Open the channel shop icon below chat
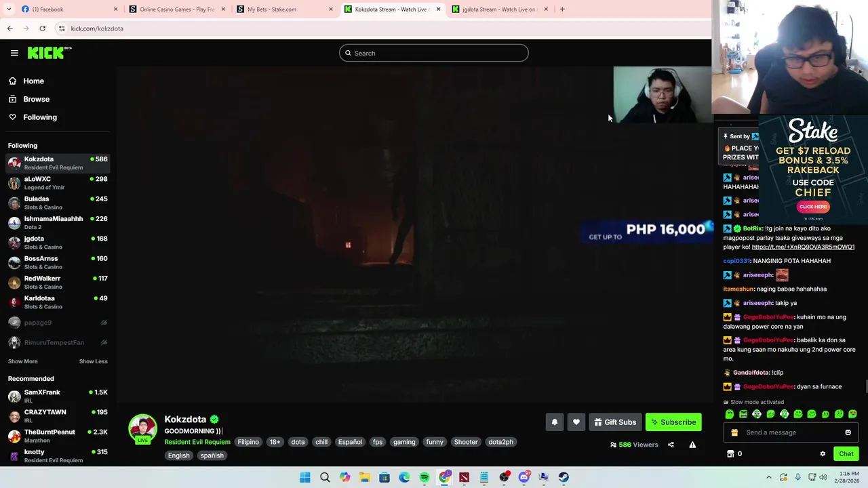868x488 pixels. coord(730,454)
